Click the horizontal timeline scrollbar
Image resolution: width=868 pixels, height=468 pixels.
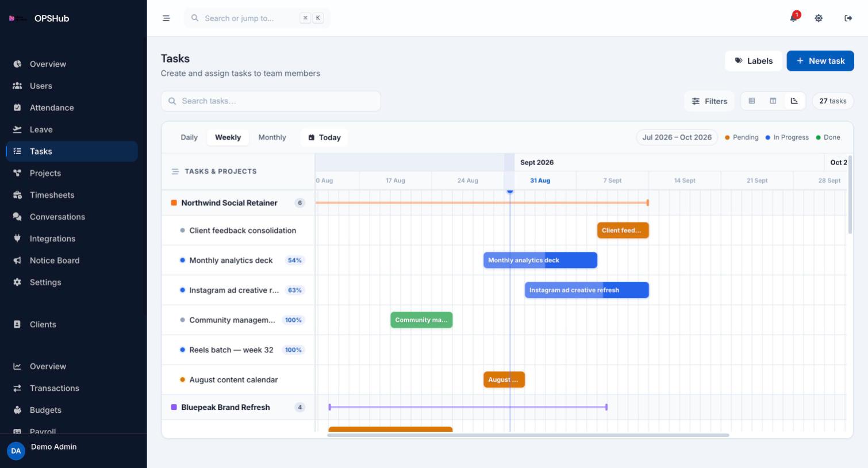point(528,435)
